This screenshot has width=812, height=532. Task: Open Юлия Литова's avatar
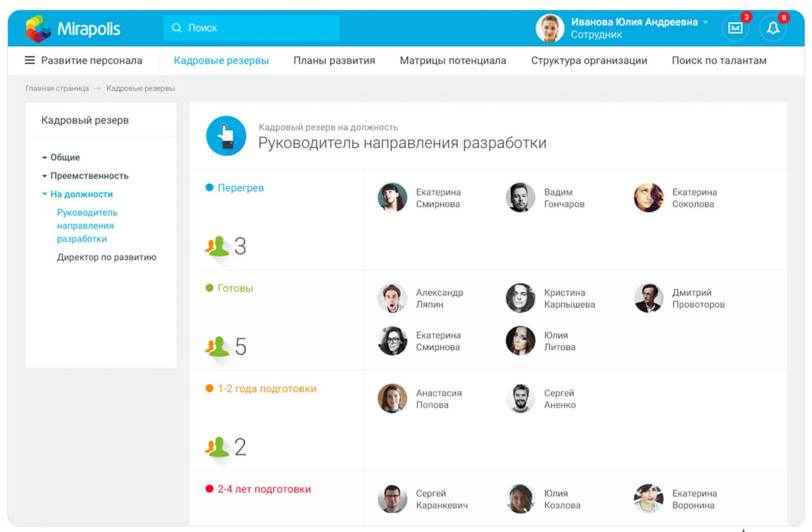click(521, 341)
